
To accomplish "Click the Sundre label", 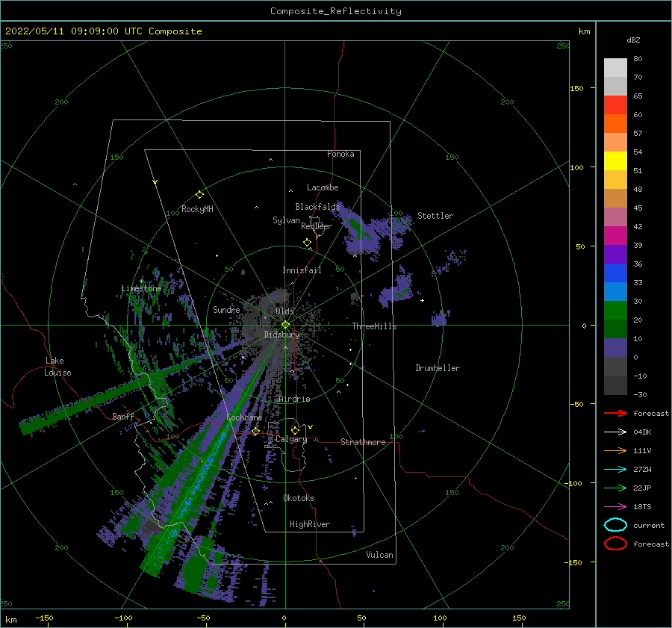I will pyautogui.click(x=226, y=309).
